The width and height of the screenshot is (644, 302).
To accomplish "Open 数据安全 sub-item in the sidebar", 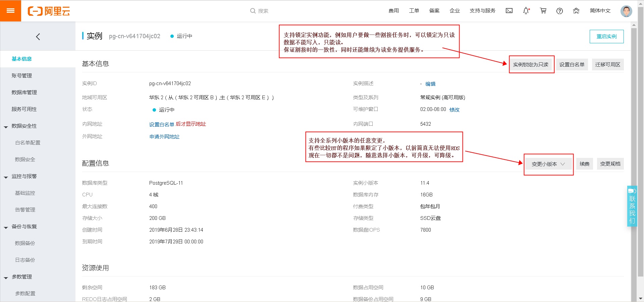I will tap(25, 160).
